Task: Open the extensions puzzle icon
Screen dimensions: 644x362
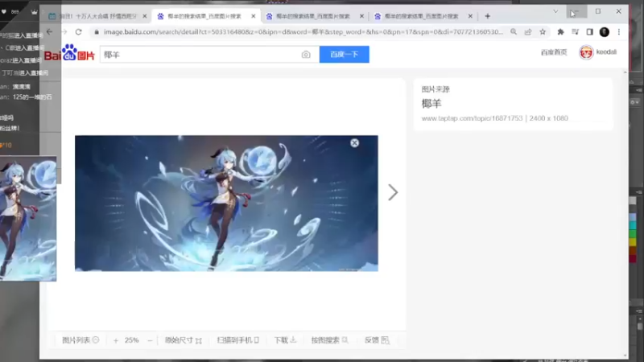Action: tap(560, 32)
